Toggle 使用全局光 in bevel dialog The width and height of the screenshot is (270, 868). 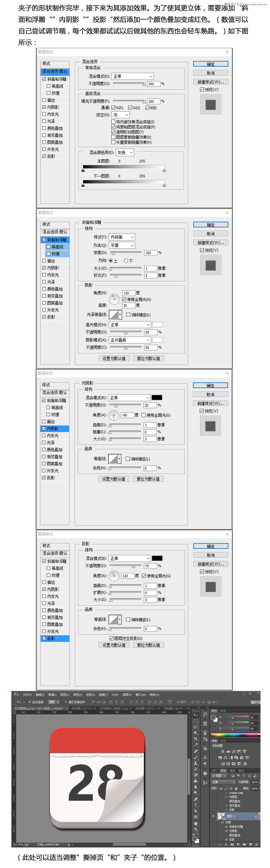[124, 299]
